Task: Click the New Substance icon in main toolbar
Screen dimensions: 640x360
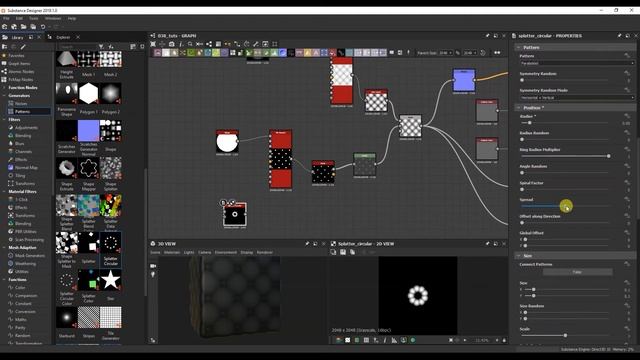Action: [4, 27]
